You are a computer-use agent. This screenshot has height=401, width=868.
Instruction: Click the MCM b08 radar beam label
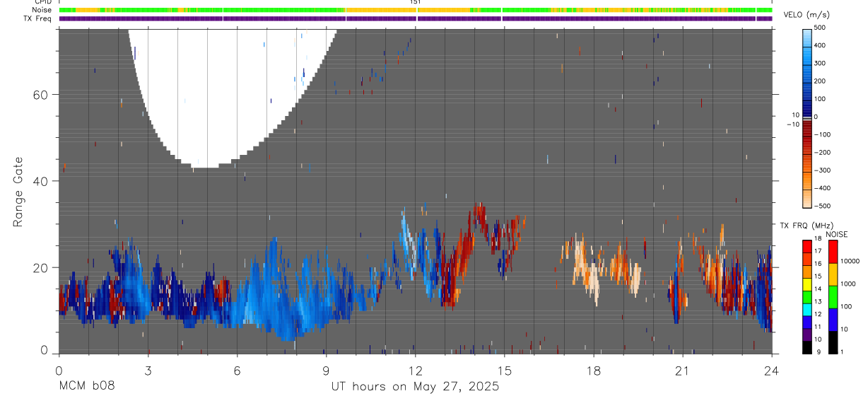87,386
